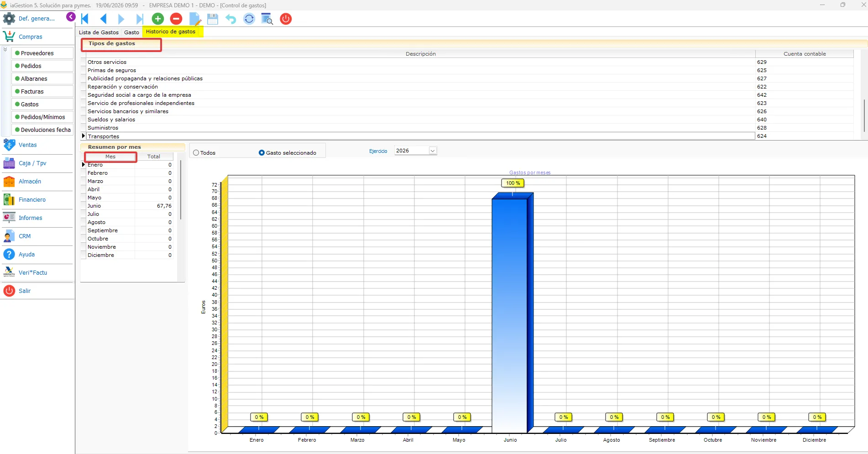Open Facturas under Compras
This screenshot has width=868, height=454.
(x=42, y=91)
